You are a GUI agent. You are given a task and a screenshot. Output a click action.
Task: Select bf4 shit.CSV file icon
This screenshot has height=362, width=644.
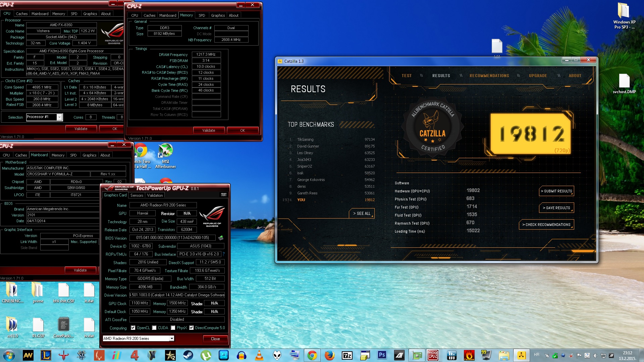(x=63, y=293)
